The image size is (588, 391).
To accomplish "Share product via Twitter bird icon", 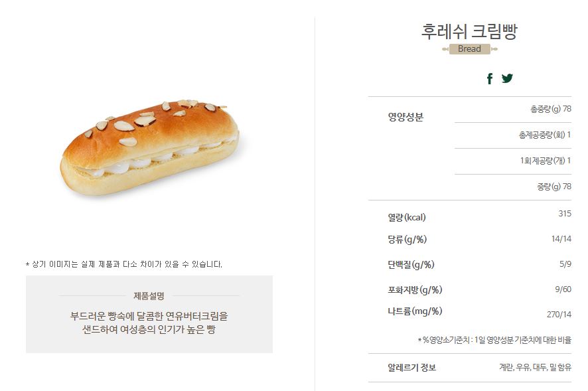I will pos(507,78).
